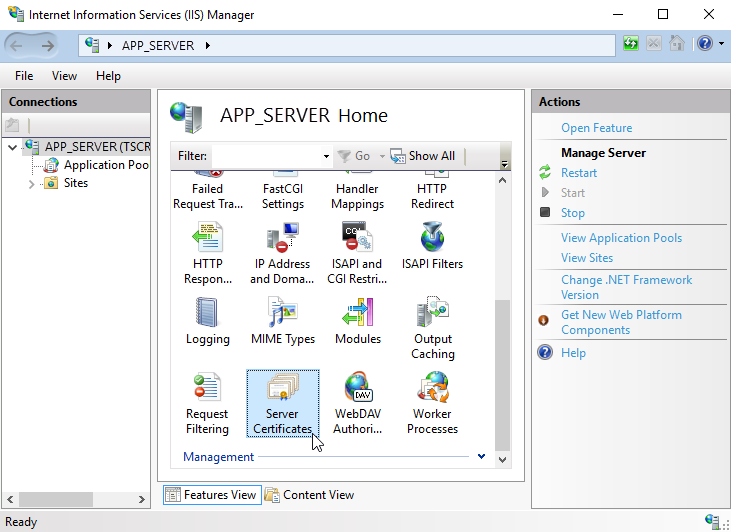
Task: Expand breadcrumb arrow before APP_SERVER
Action: tap(110, 45)
